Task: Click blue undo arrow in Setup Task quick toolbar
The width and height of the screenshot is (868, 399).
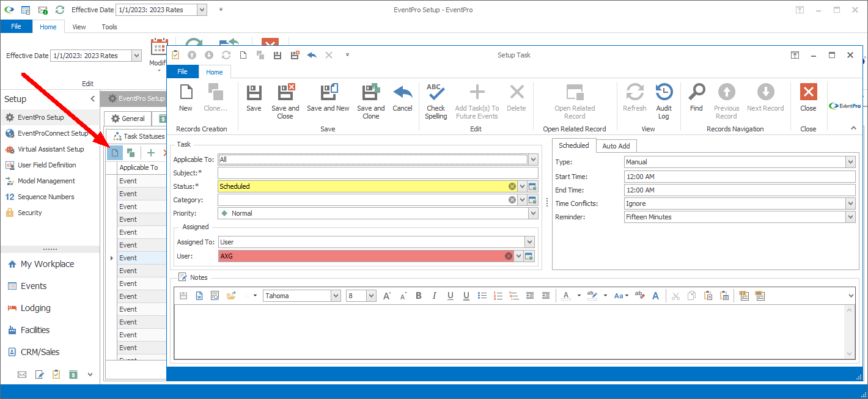Action: [x=312, y=55]
